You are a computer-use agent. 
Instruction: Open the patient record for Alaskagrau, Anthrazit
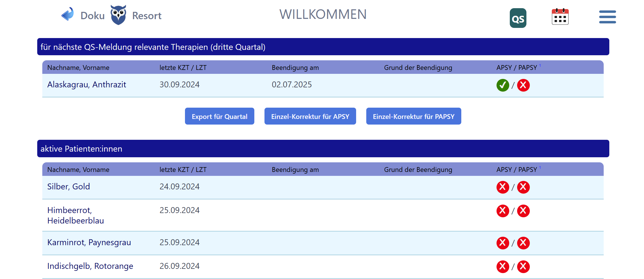87,84
